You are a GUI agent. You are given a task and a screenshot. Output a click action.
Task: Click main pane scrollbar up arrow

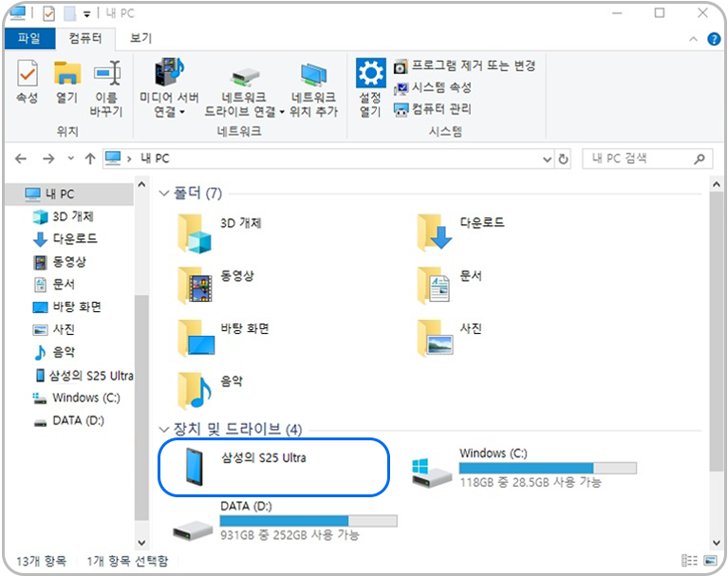pyautogui.click(x=717, y=185)
